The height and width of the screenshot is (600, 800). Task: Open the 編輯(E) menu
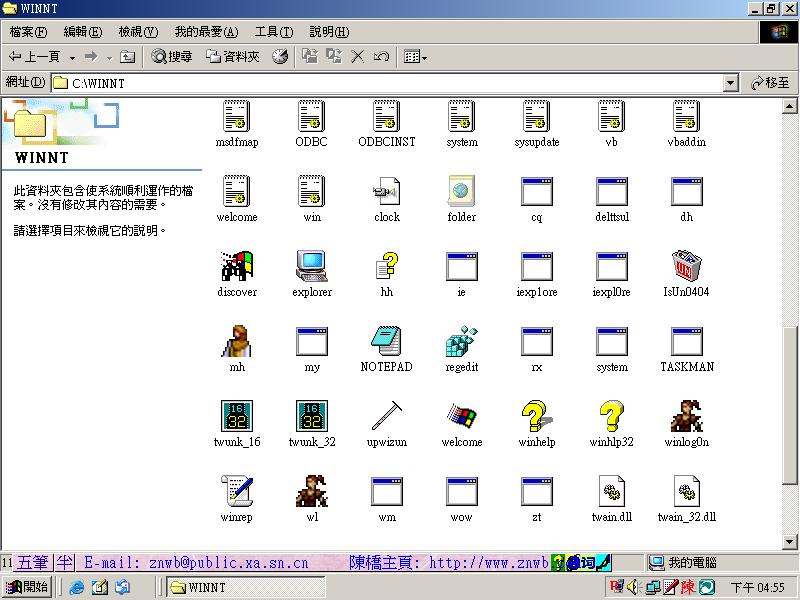coord(83,32)
